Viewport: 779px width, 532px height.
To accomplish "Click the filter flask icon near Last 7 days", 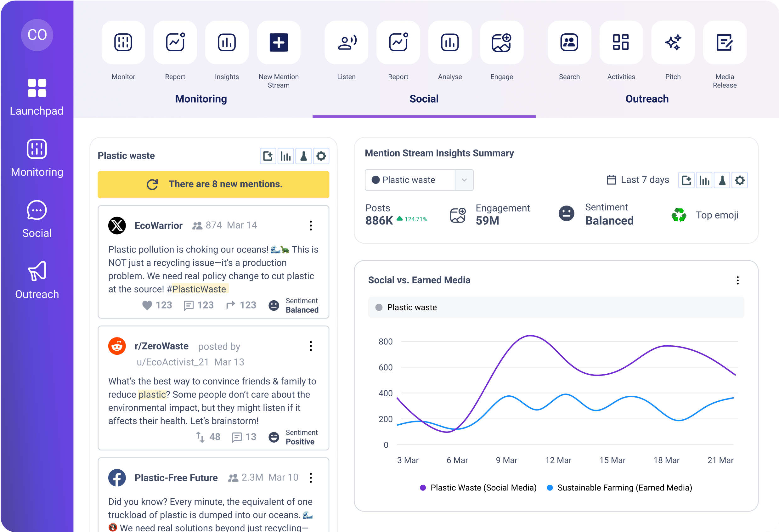I will tap(722, 180).
